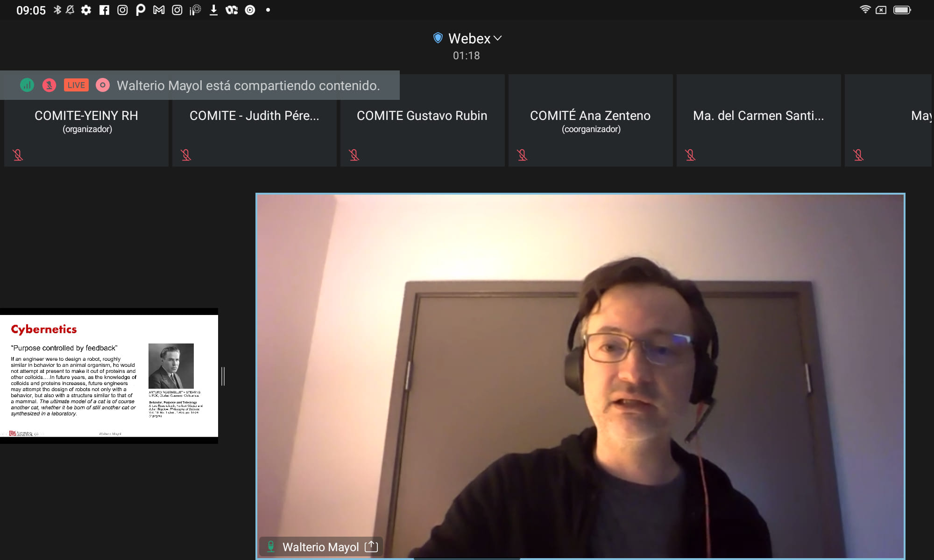
Task: Click the LIVE streaming badge
Action: pos(76,85)
